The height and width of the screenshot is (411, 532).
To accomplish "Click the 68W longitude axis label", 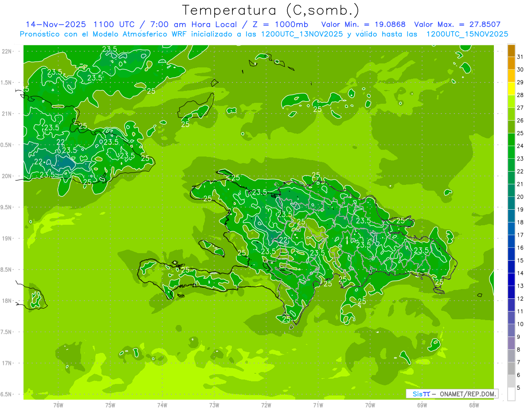I will (x=474, y=405).
